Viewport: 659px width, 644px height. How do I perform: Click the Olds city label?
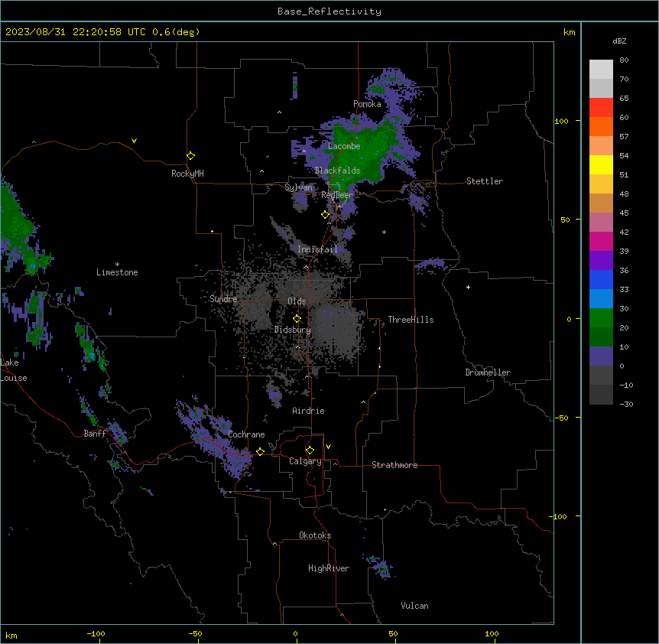[297, 301]
